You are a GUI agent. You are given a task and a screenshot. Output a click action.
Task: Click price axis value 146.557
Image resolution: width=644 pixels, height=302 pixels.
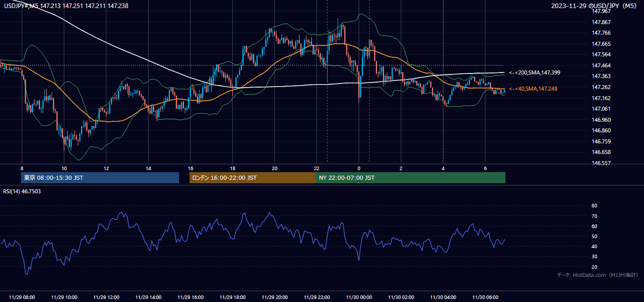[602, 163]
